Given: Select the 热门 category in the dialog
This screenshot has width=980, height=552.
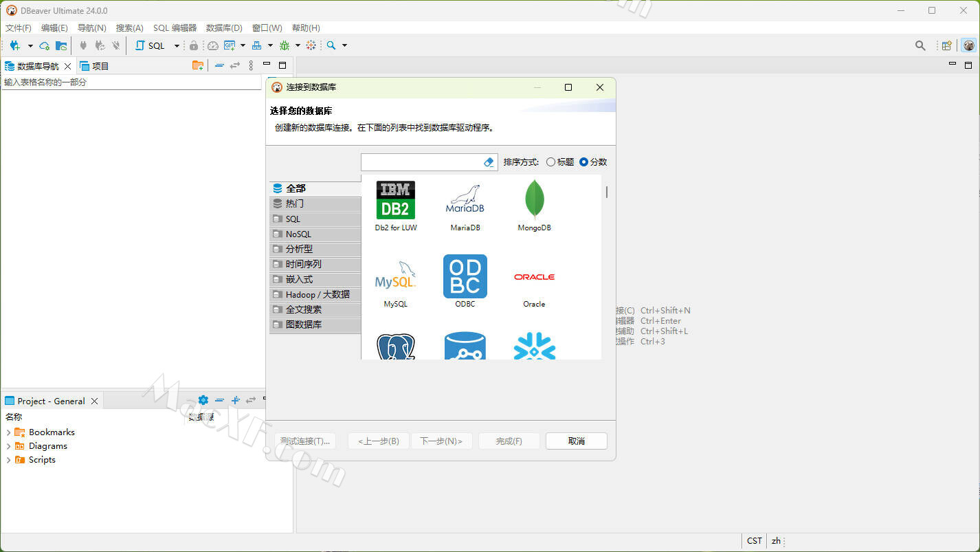Looking at the screenshot, I should point(315,203).
